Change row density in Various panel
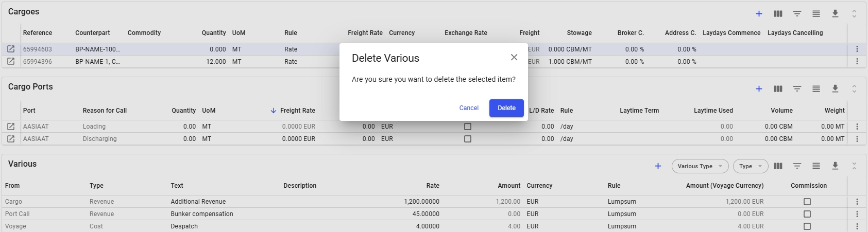Viewport: 868px width, 232px height. 816,166
